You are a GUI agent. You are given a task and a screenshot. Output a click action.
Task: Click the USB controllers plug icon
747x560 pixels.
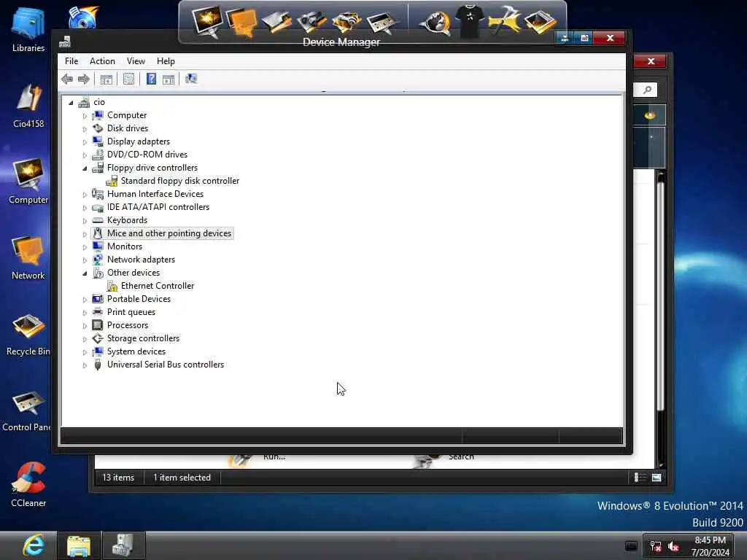click(98, 365)
